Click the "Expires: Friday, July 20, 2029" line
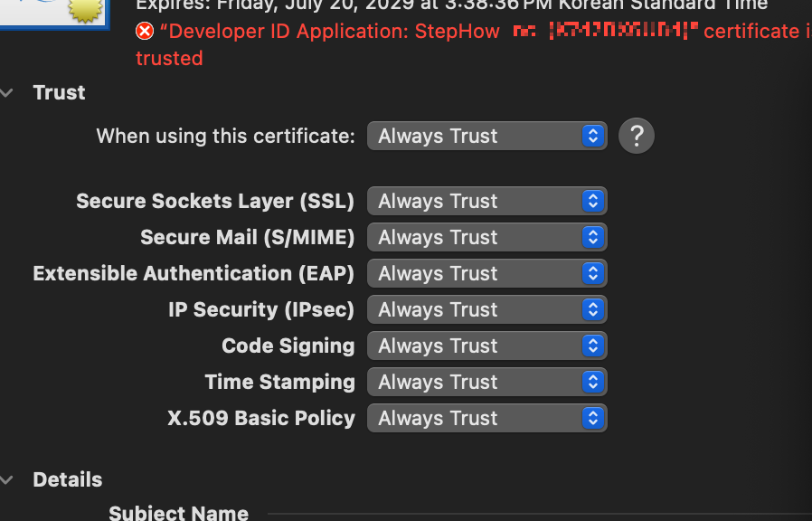Viewport: 812px width, 521px height. (x=451, y=5)
